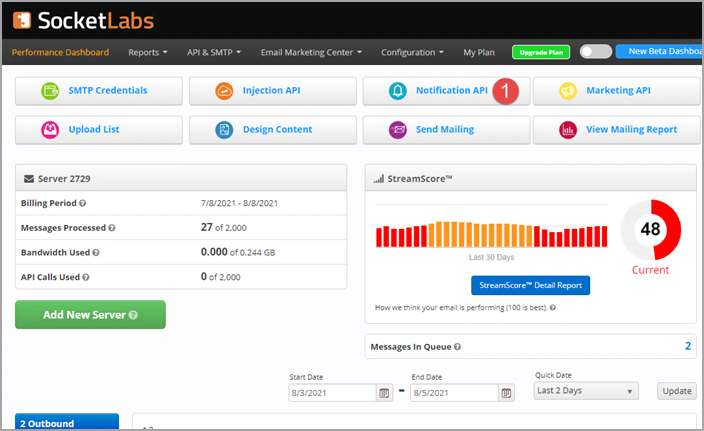Click the New Beta Dashboard button
This screenshot has width=704, height=431.
(659, 51)
